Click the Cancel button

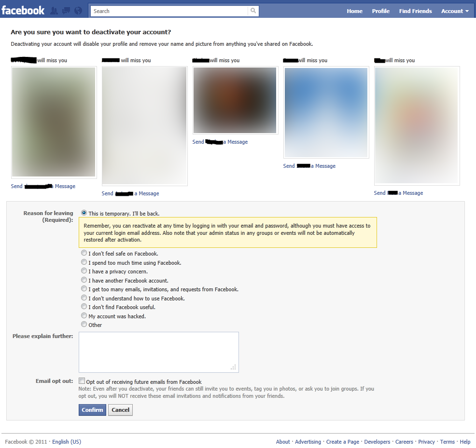(120, 409)
